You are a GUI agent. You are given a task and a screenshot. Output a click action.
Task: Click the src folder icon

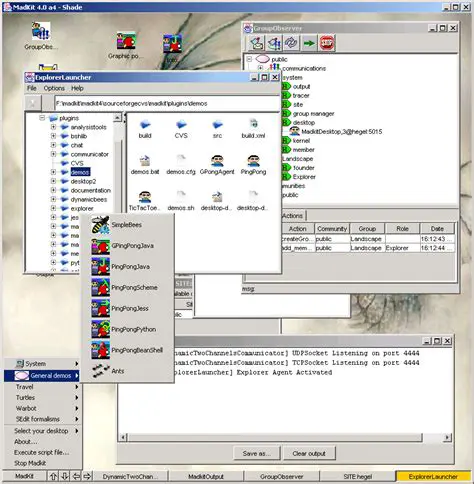click(217, 125)
